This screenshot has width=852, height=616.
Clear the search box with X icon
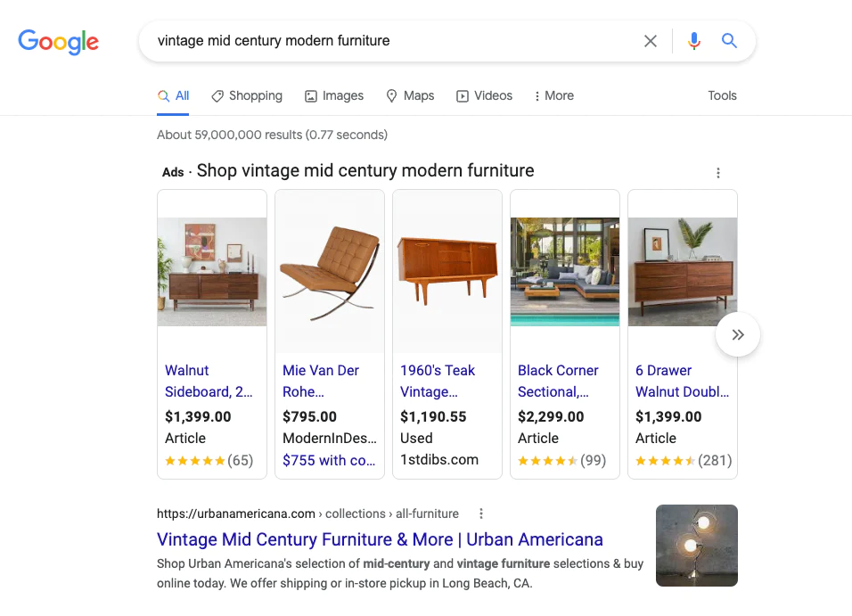pyautogui.click(x=650, y=41)
